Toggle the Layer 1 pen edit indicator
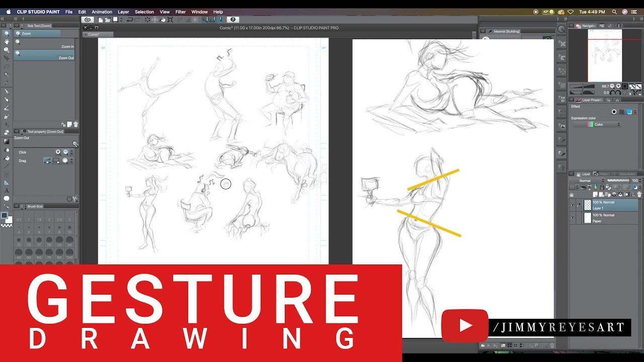Viewport: 644px width, 362px height. click(579, 205)
